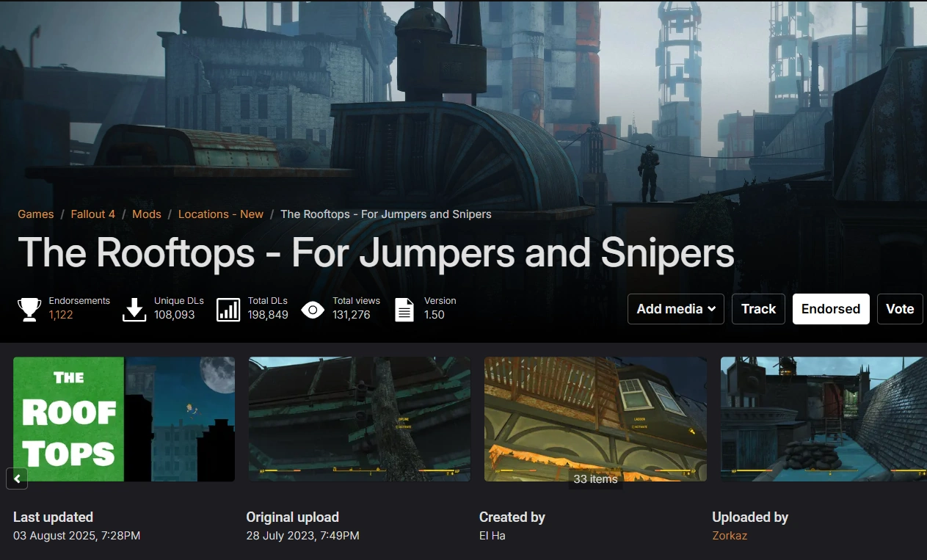Click the Track button
927x560 pixels.
point(758,309)
